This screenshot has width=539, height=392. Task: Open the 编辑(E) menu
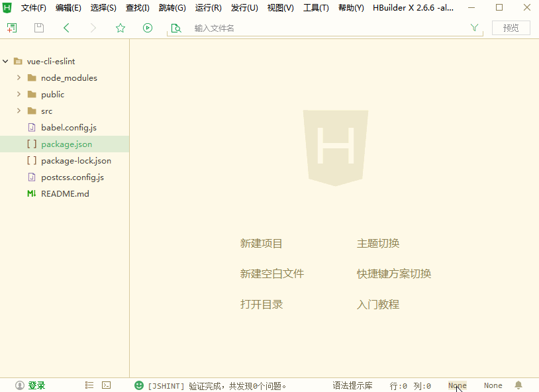click(68, 8)
